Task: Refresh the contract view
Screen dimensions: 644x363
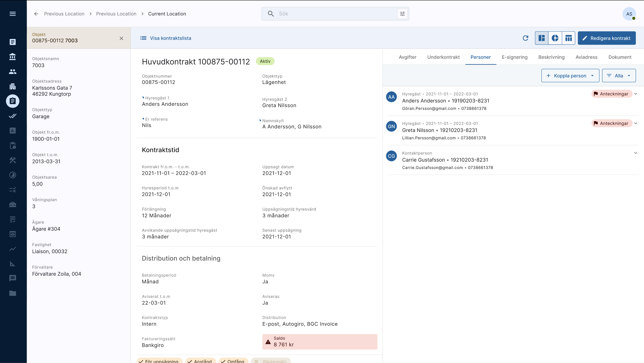Action: (525, 38)
